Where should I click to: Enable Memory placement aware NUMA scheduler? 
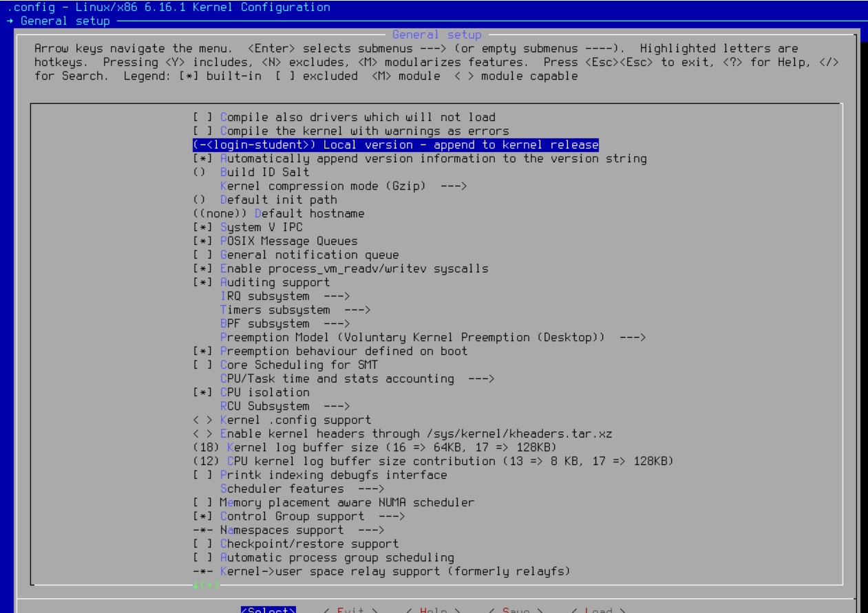coord(334,502)
